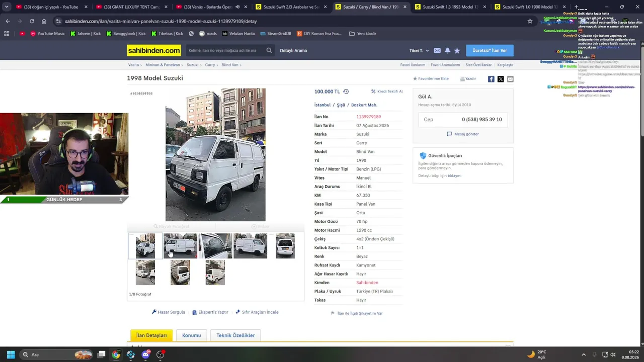Click the Vasıta breadcrumb link
This screenshot has width=644, height=362.
[133, 65]
